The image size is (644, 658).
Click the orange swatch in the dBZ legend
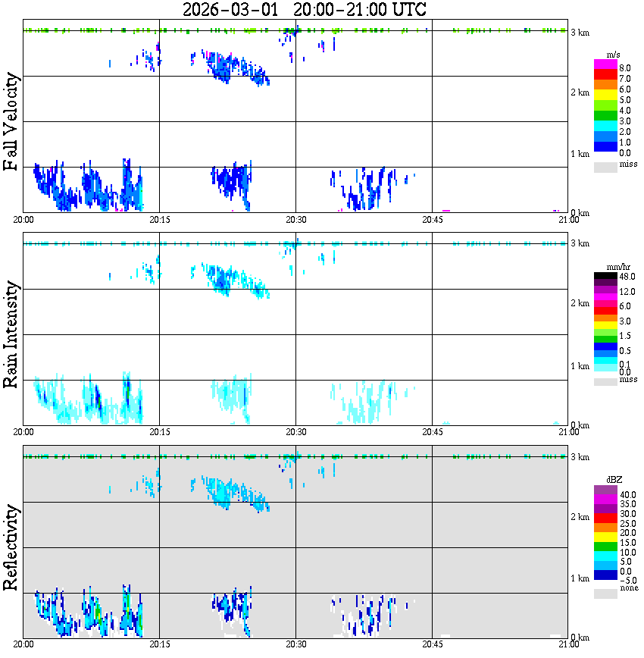tap(605, 528)
